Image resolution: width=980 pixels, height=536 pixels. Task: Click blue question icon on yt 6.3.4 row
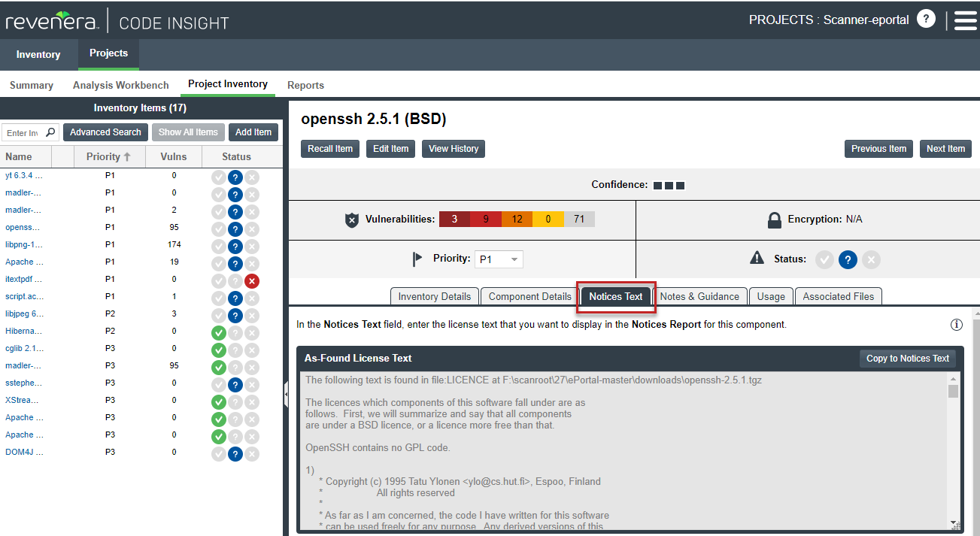point(235,177)
